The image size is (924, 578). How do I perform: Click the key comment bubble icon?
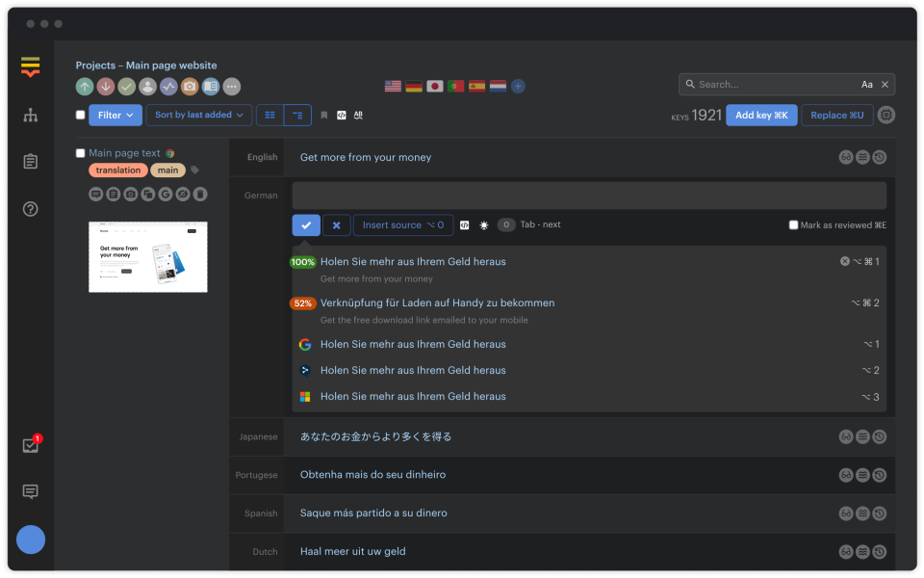(96, 194)
